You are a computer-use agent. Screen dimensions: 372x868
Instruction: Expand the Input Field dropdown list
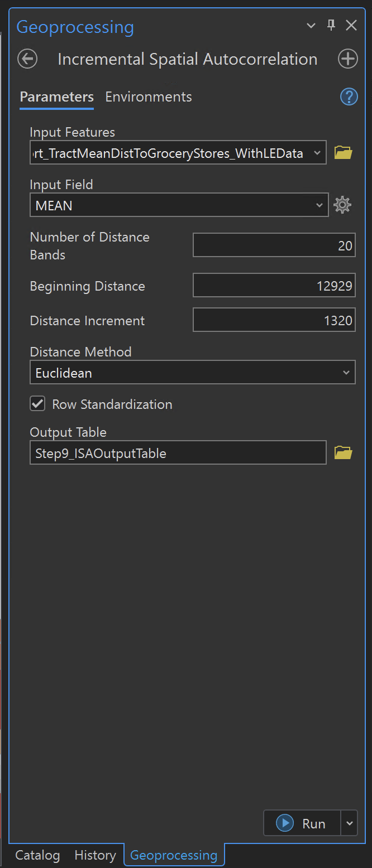click(x=319, y=205)
